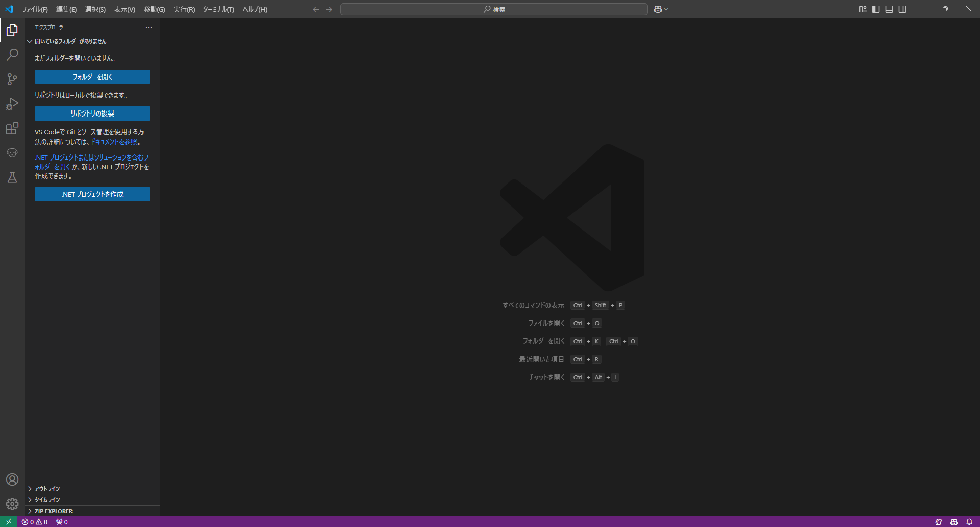Expand the アウトライン section
Viewport: 980px width, 527px height.
[46, 488]
